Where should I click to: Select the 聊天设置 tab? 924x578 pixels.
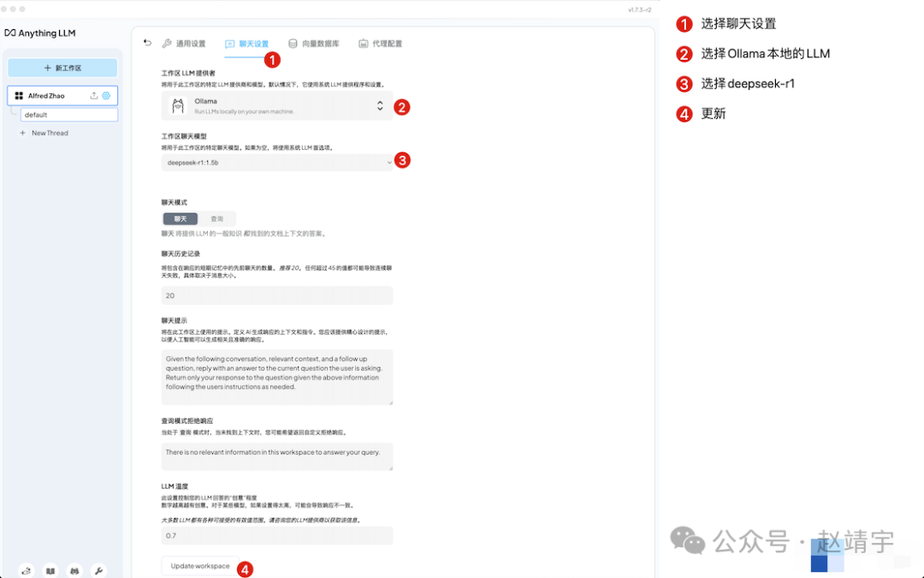point(247,44)
